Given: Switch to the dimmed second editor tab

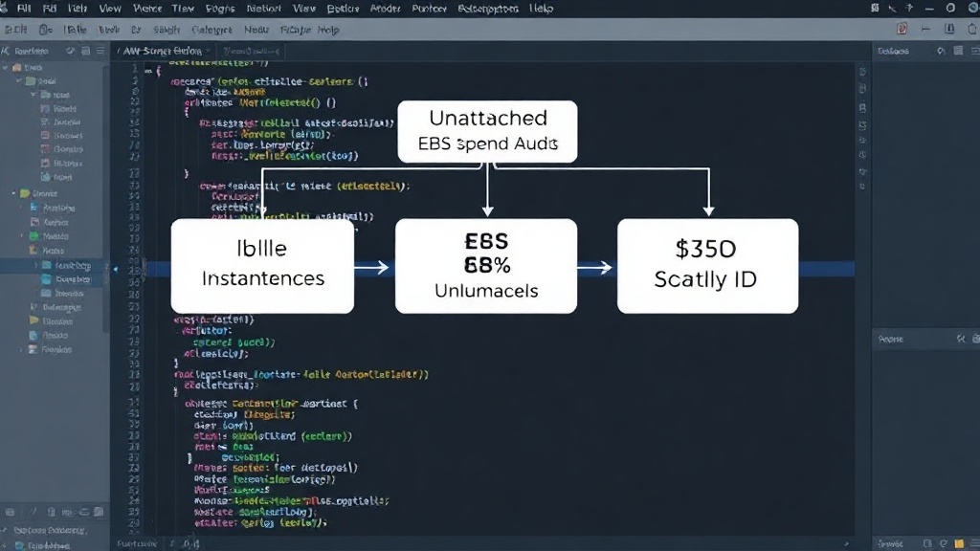Looking at the screenshot, I should click(252, 52).
